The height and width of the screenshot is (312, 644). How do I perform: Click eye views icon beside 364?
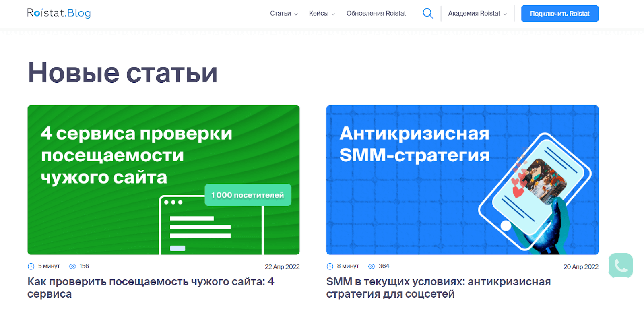pyautogui.click(x=372, y=267)
